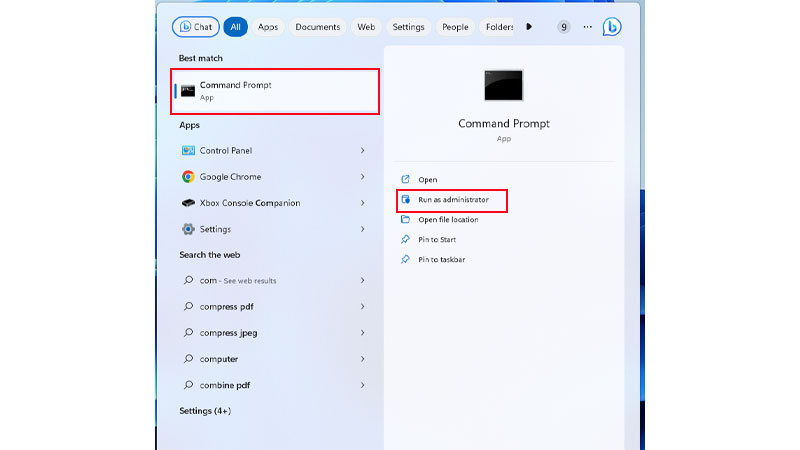This screenshot has width=800, height=450.
Task: Expand Google Chrome result chevron
Action: click(x=362, y=177)
